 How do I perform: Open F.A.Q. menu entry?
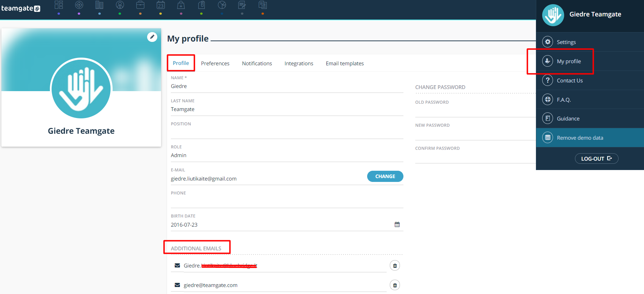coord(590,100)
